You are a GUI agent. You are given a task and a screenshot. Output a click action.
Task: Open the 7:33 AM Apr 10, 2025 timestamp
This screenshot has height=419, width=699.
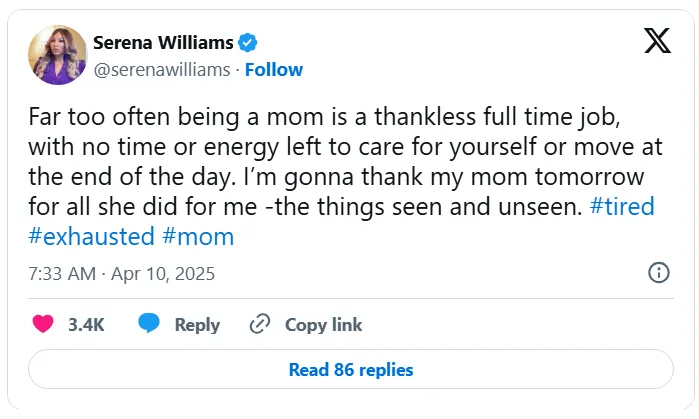(122, 274)
